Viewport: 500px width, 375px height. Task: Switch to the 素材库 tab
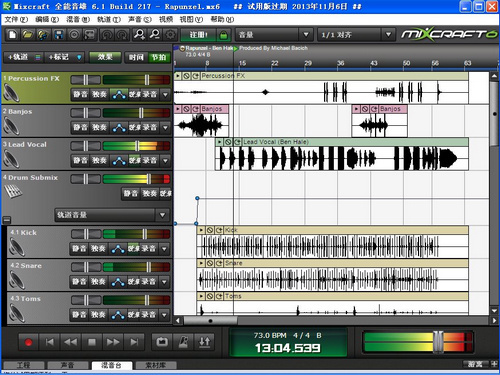[x=156, y=365]
